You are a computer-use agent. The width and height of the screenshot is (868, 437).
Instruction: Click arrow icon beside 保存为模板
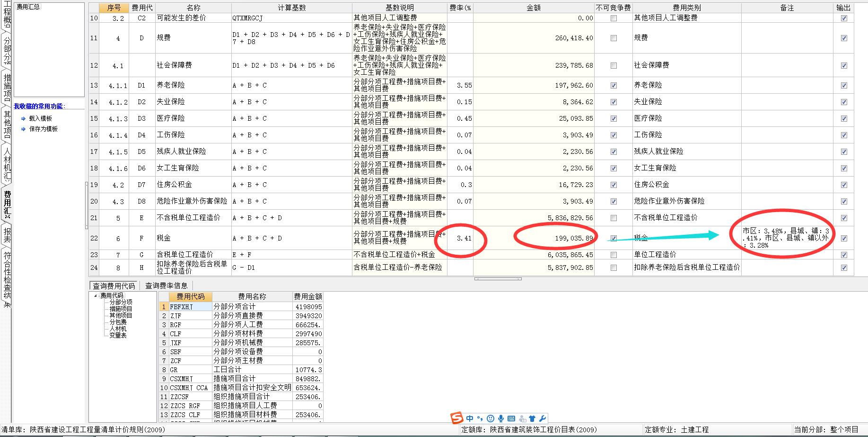tap(24, 129)
